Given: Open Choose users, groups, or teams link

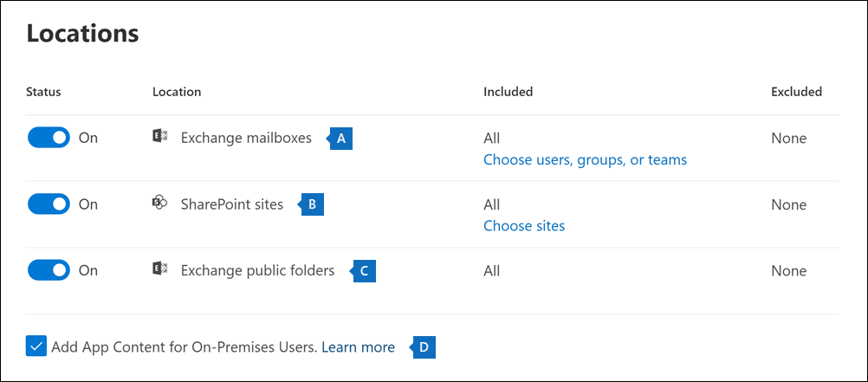Looking at the screenshot, I should [x=585, y=160].
